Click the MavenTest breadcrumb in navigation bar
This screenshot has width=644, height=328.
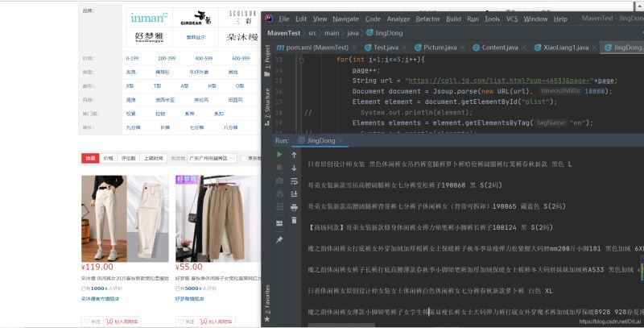pyautogui.click(x=284, y=33)
